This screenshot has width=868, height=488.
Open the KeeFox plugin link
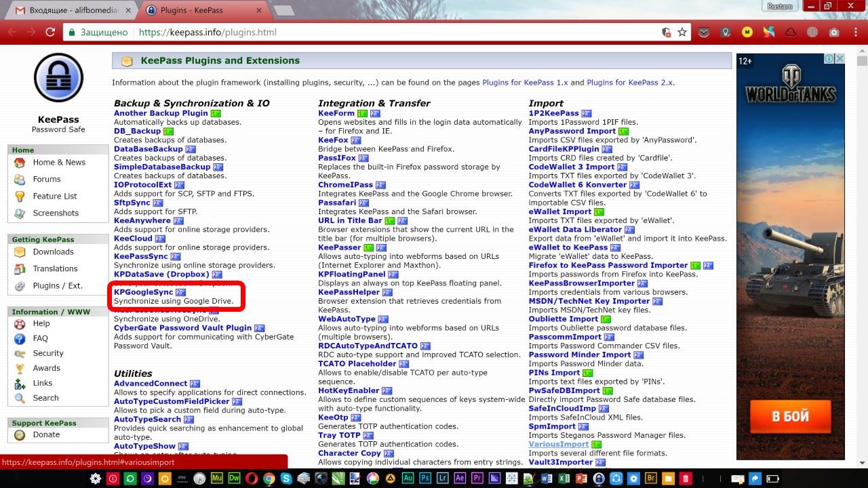333,140
